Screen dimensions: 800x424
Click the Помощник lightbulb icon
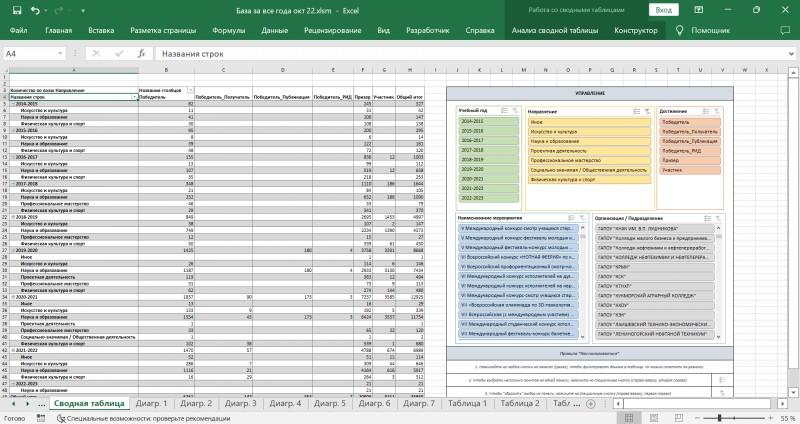(x=679, y=31)
